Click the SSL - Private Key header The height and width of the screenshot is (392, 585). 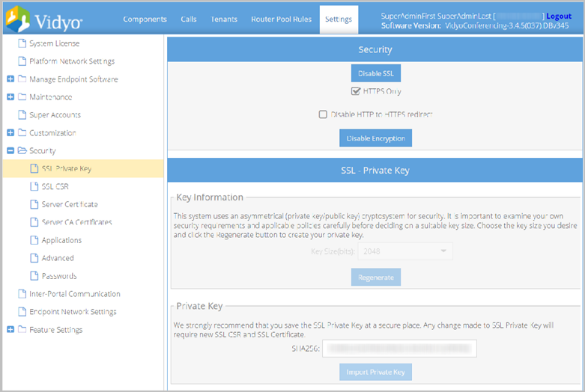coord(375,171)
